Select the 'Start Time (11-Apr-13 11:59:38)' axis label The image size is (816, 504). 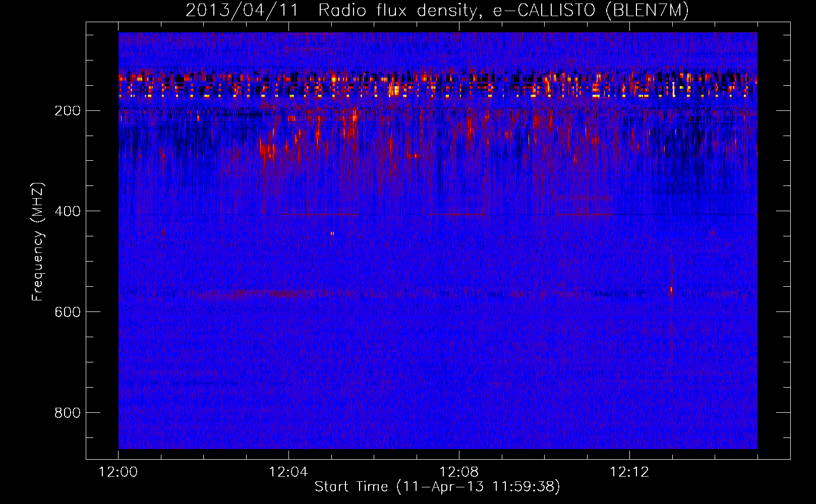tap(437, 487)
